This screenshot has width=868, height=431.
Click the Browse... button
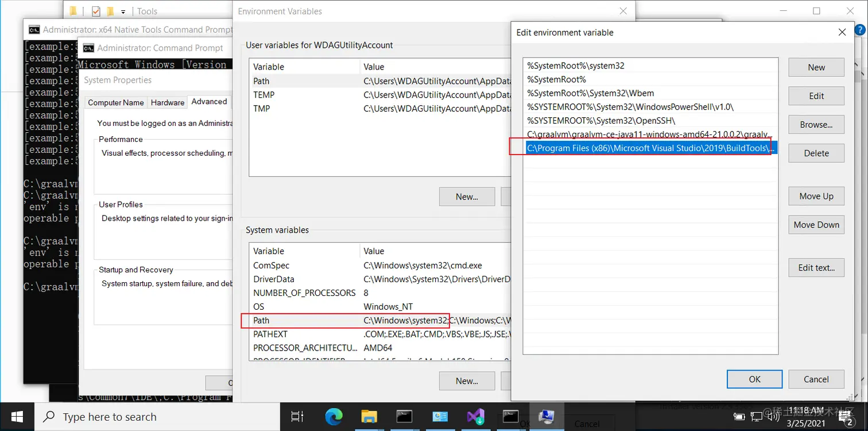(816, 125)
